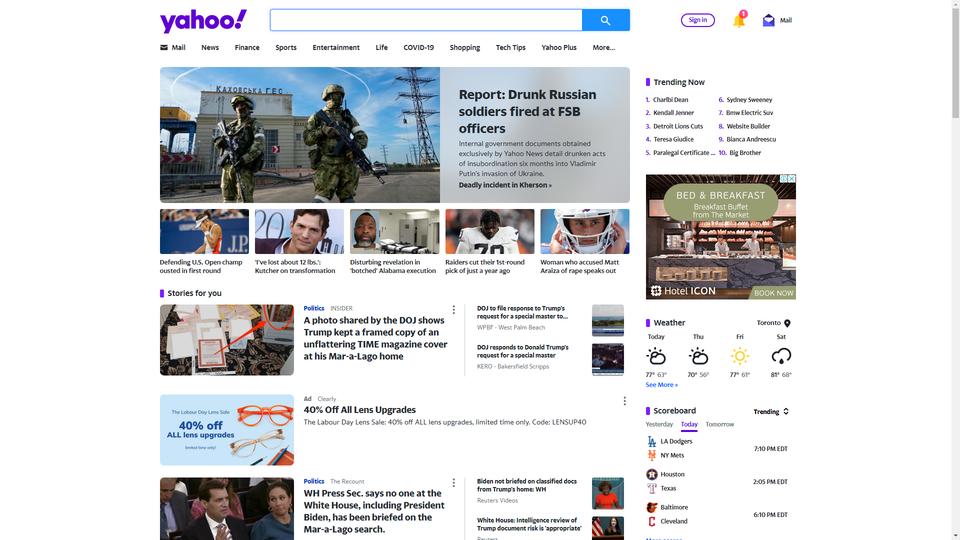Click the NY Mets team logo

[x=651, y=456]
